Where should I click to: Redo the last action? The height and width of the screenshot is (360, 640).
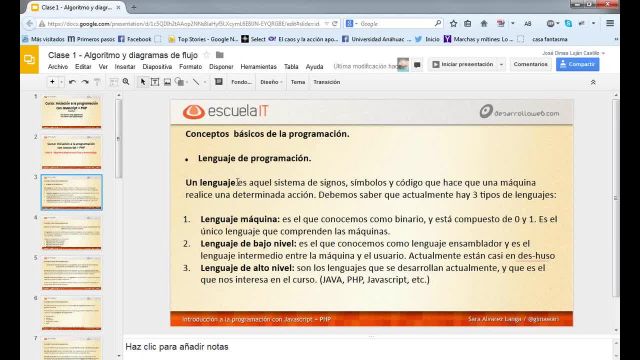click(85, 82)
